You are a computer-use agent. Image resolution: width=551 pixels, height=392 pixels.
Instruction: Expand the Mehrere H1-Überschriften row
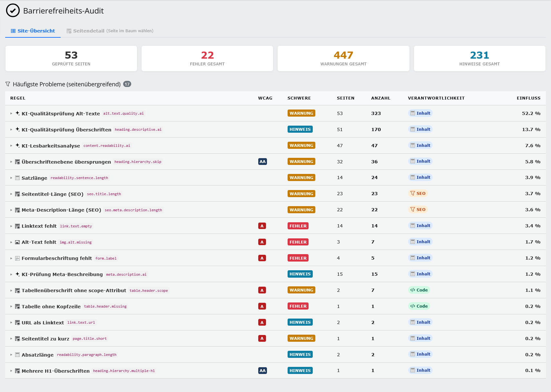point(11,371)
